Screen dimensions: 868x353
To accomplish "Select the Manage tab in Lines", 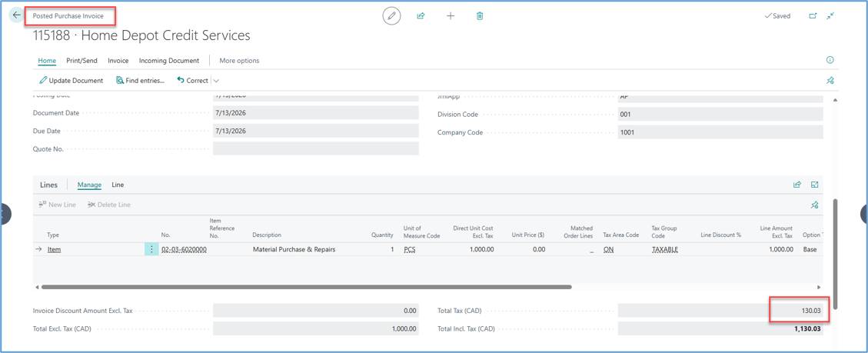I will pyautogui.click(x=89, y=185).
